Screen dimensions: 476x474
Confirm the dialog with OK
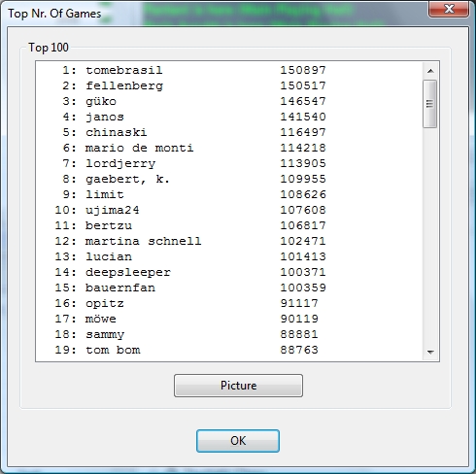pyautogui.click(x=238, y=441)
